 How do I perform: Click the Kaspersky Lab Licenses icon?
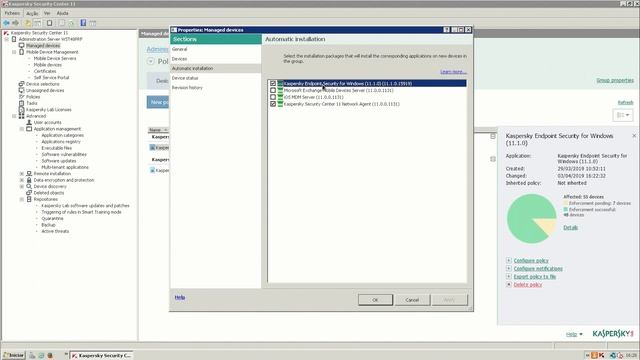pyautogui.click(x=22, y=109)
